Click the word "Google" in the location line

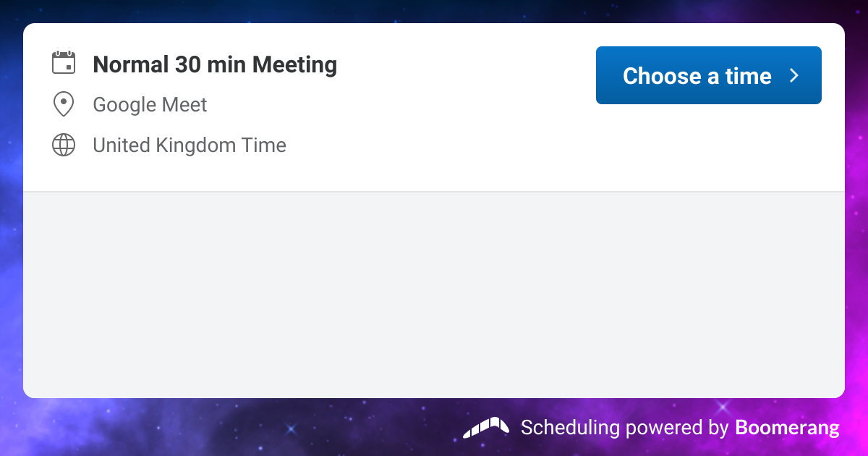120,105
